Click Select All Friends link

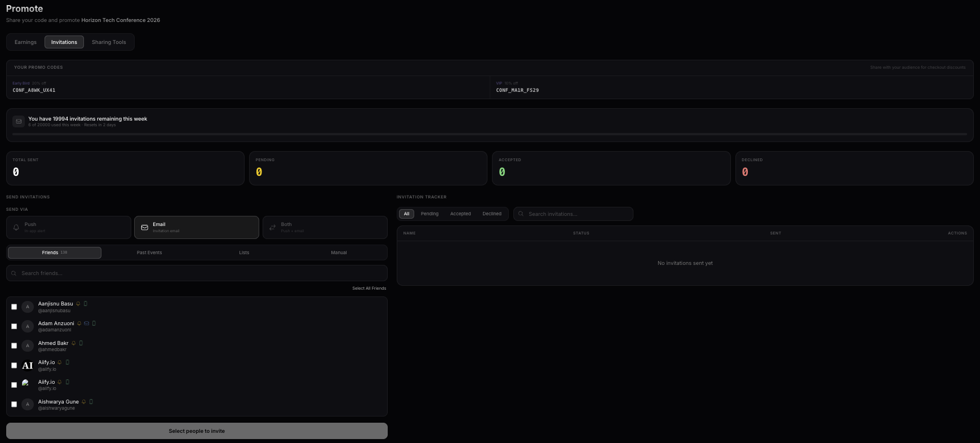(x=369, y=289)
